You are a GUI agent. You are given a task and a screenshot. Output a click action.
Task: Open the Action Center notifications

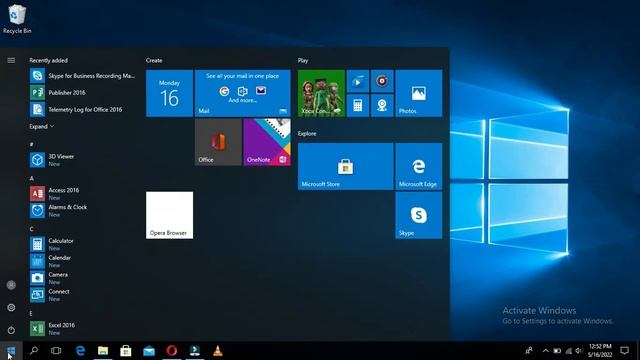click(624, 351)
